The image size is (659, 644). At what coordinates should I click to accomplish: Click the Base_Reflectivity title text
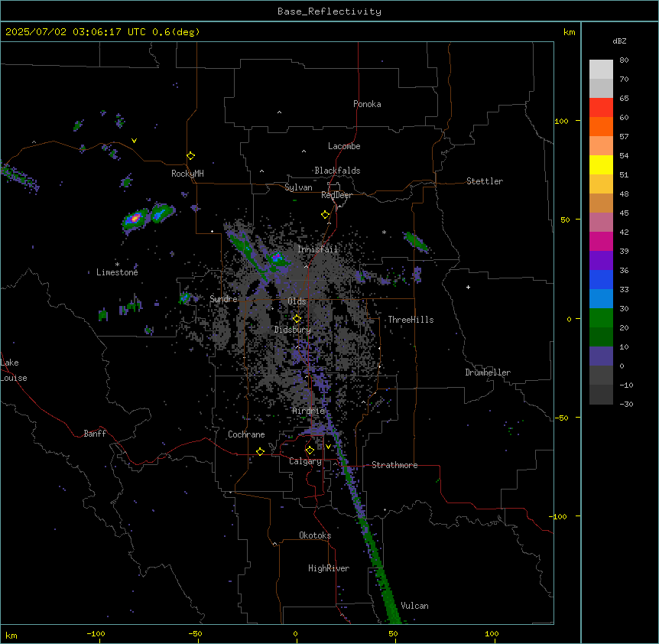[329, 11]
